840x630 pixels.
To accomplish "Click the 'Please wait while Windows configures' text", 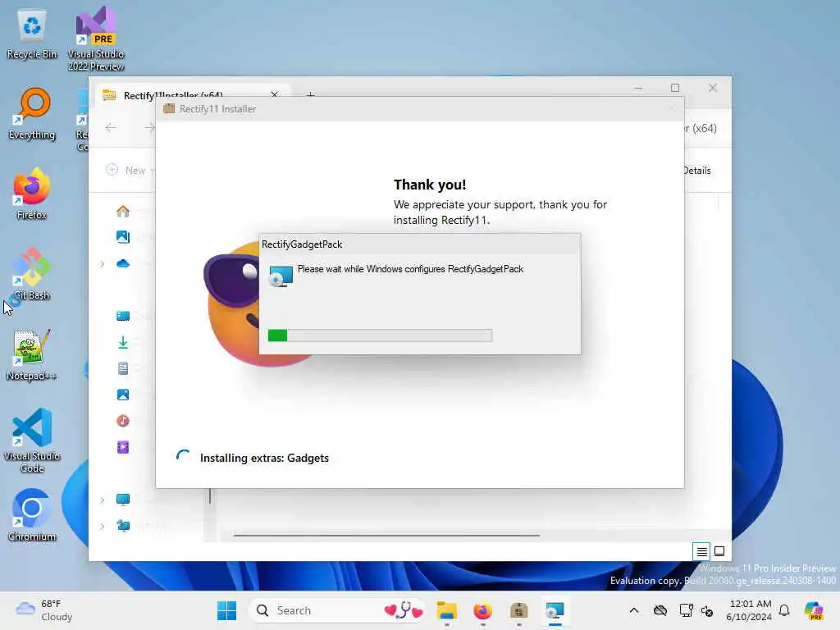I will (410, 269).
